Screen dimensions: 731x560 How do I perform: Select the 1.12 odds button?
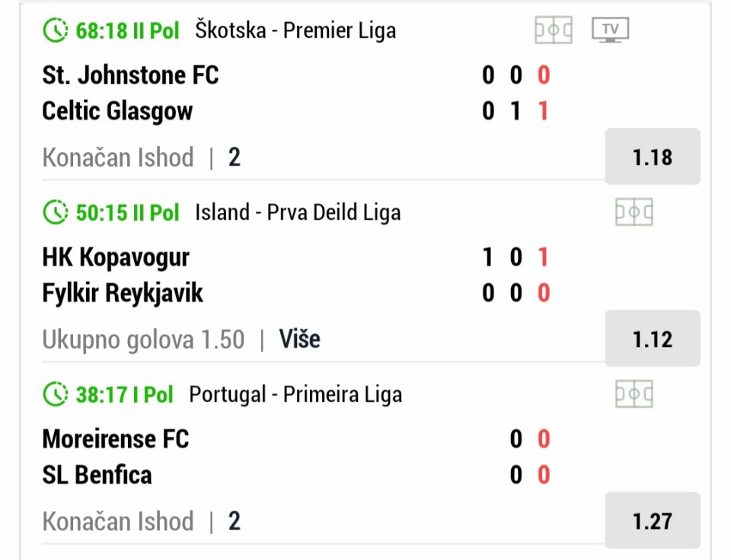click(653, 339)
